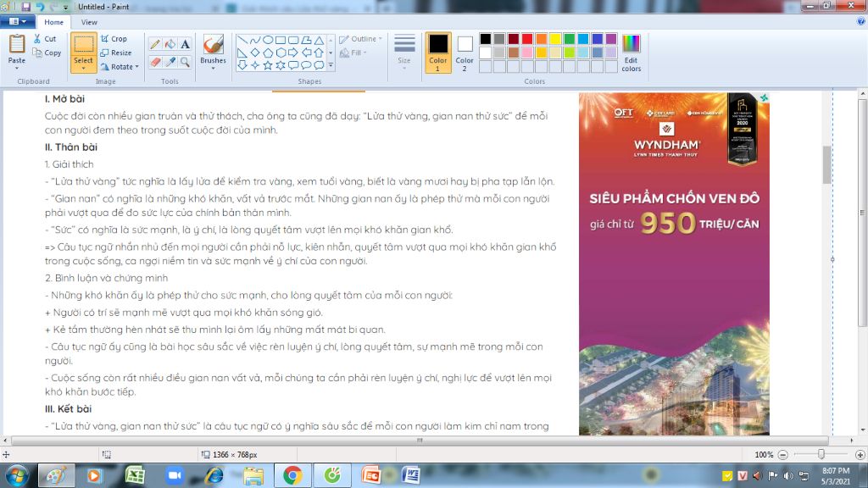The image size is (868, 488).
Task: Choose the Diamond shape
Action: click(x=254, y=53)
